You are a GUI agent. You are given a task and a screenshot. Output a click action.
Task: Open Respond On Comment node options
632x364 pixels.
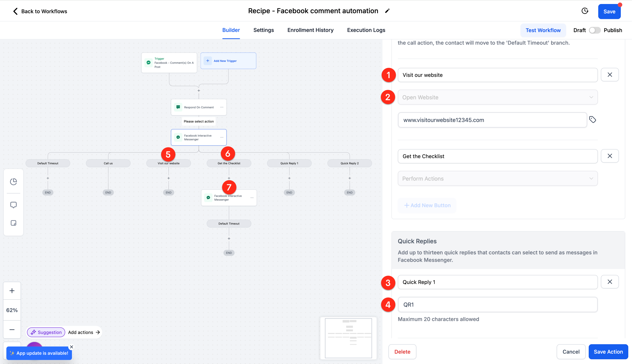pyautogui.click(x=222, y=107)
